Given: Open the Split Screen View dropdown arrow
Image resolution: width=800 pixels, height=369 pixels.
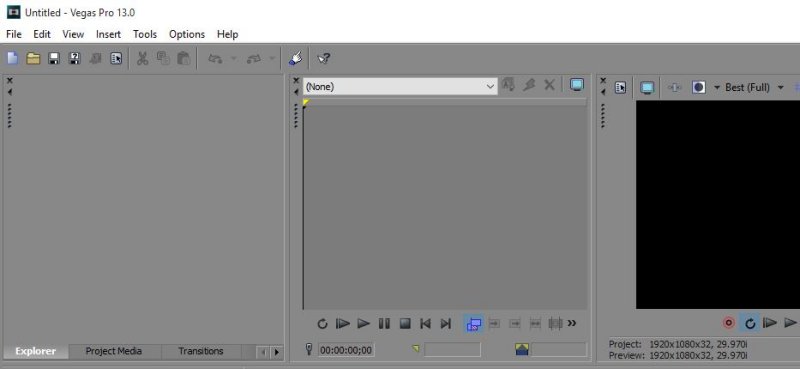Looking at the screenshot, I should [x=716, y=88].
